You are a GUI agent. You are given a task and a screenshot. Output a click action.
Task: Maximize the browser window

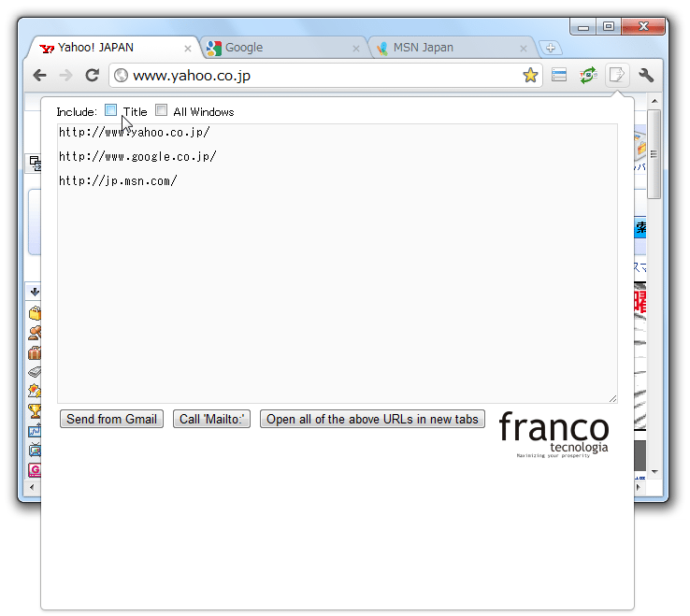(609, 26)
